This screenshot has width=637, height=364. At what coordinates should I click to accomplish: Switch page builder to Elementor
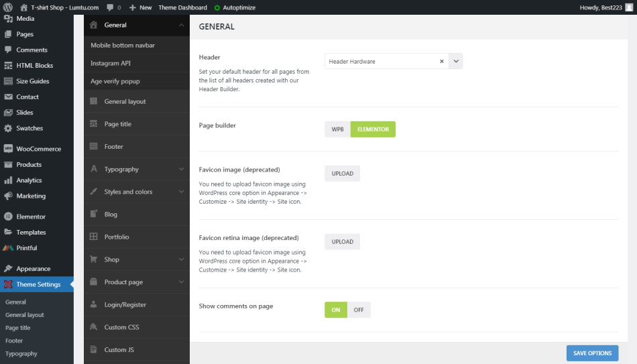point(373,129)
